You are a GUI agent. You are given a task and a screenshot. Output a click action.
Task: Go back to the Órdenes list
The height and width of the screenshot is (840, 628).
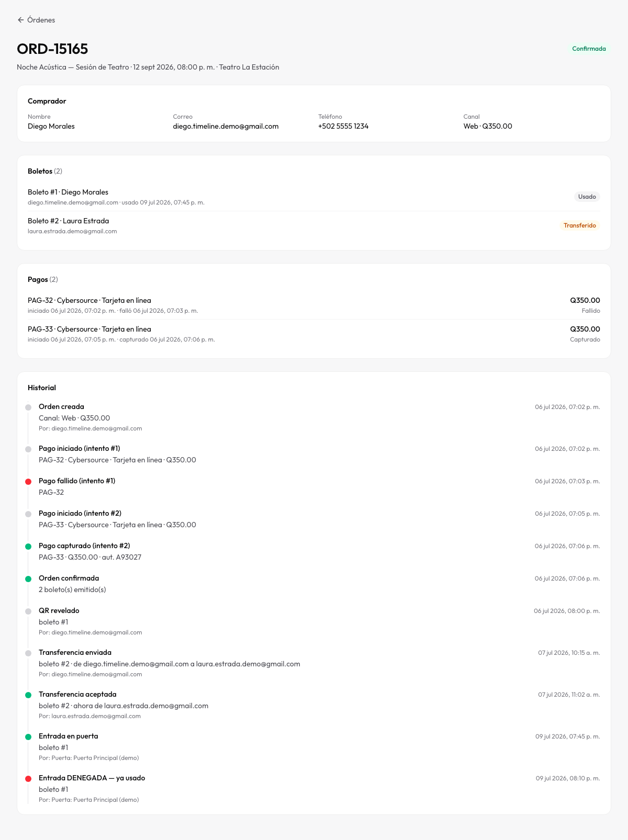click(36, 20)
